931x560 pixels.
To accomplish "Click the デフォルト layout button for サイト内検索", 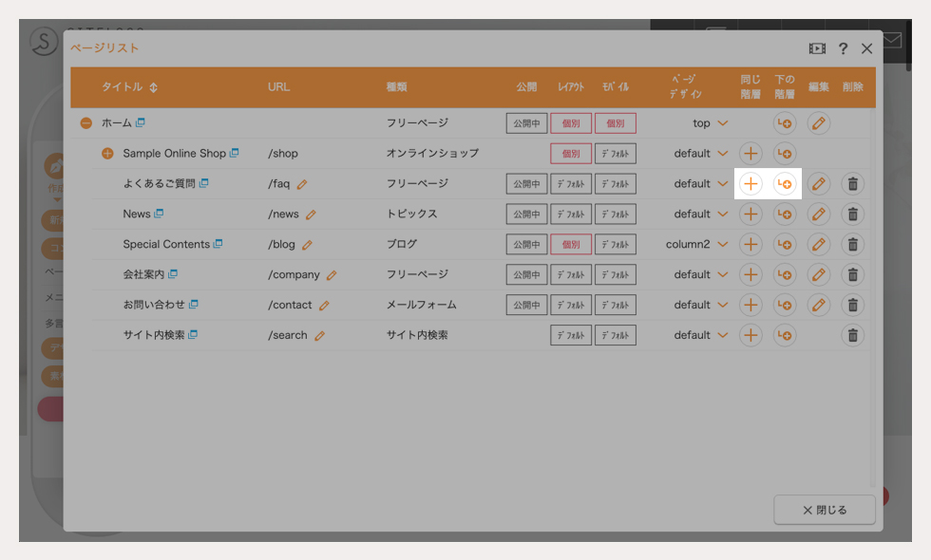I will [x=571, y=334].
